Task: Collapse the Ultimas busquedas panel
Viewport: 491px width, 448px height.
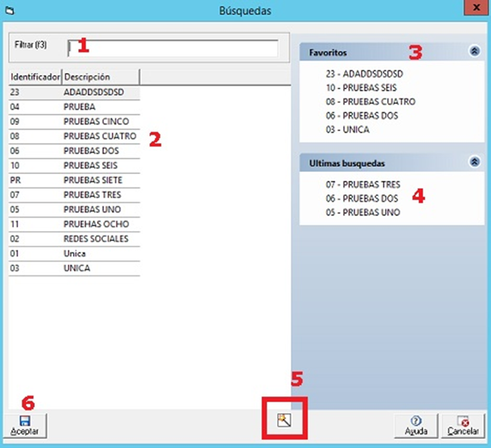Action: coord(474,161)
